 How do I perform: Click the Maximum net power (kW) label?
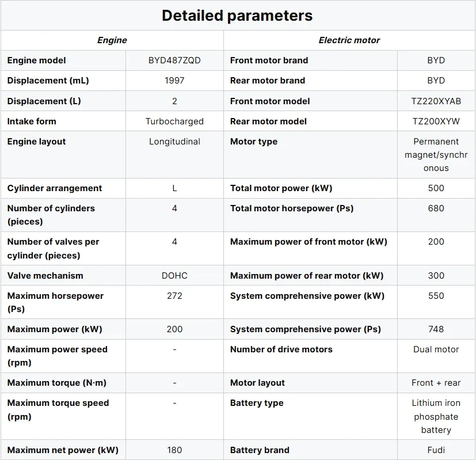[x=63, y=450]
